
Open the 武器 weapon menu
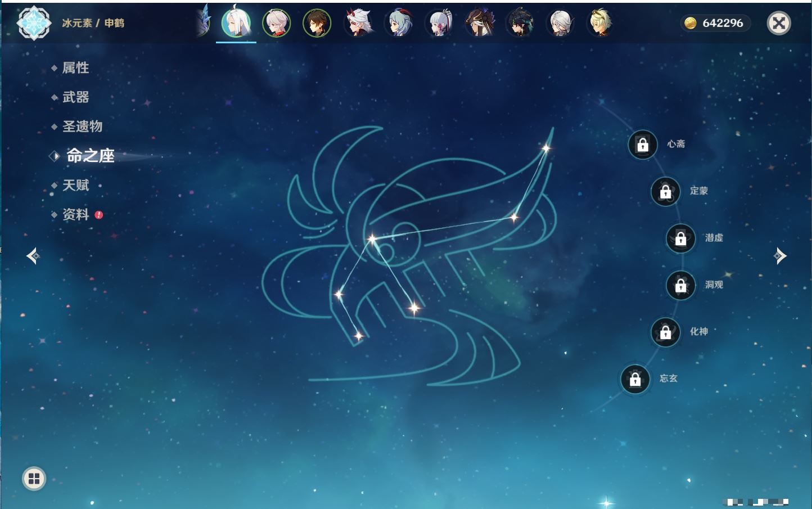[75, 97]
